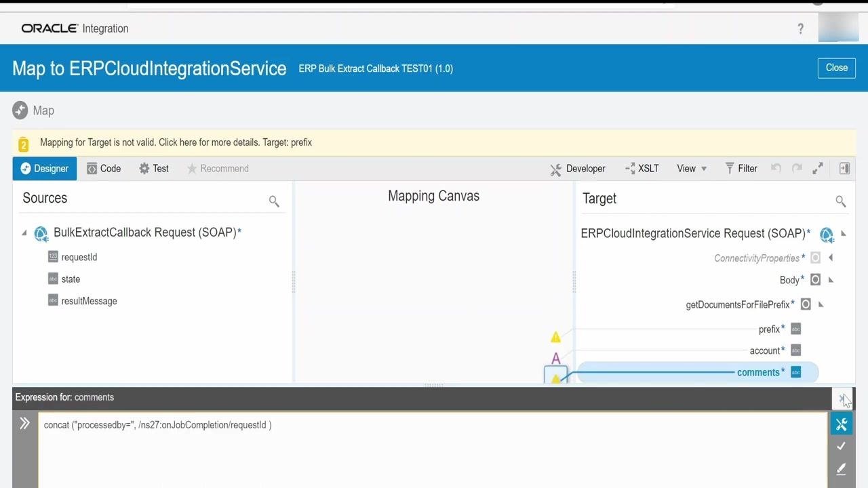Click the redo arrow in mapper toolbar
This screenshot has height=488, width=868.
click(x=797, y=168)
